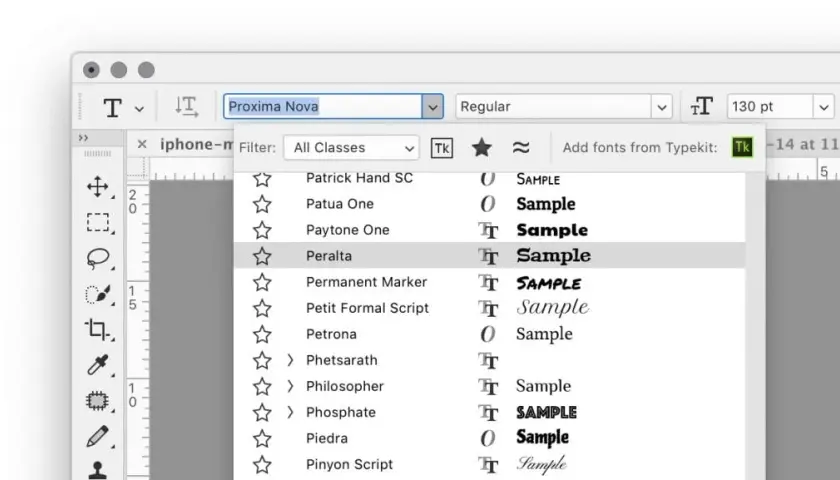Close the window with red button
The width and height of the screenshot is (840, 480).
[x=91, y=70]
